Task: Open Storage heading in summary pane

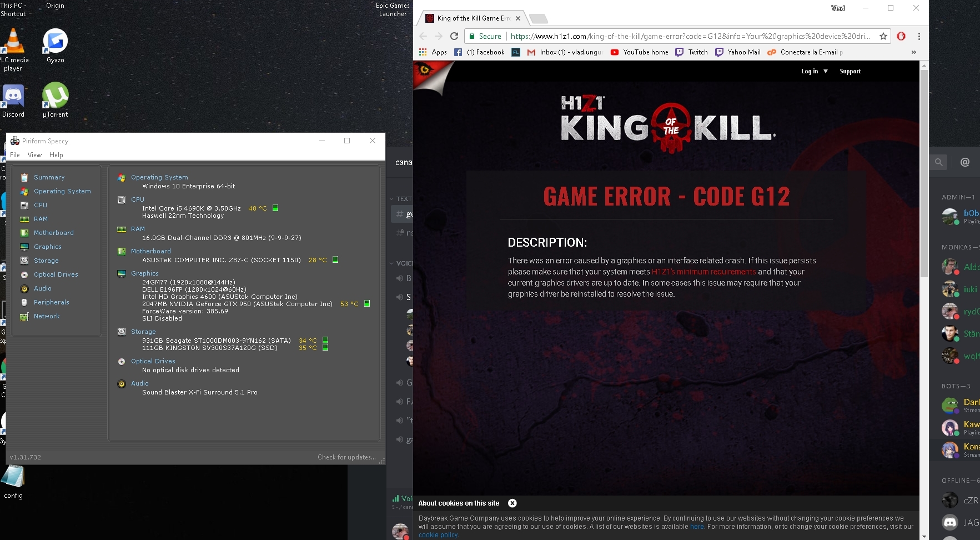Action: 143,332
